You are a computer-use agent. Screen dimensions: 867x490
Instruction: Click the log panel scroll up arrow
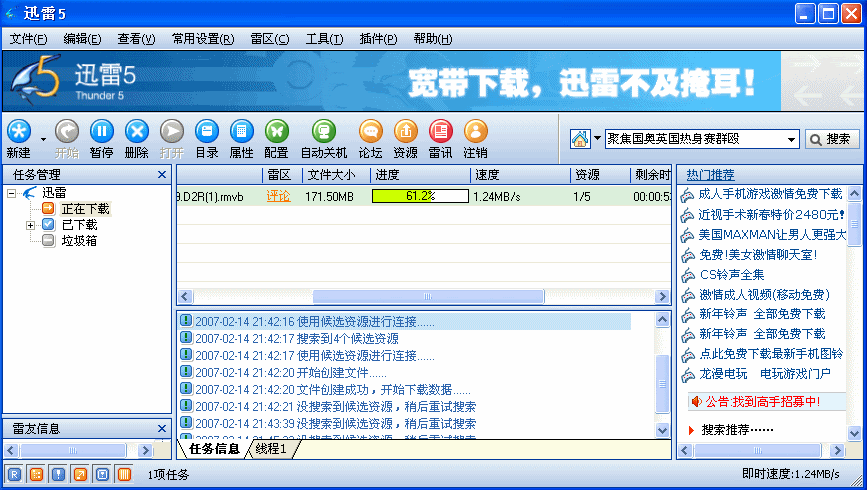coord(662,319)
